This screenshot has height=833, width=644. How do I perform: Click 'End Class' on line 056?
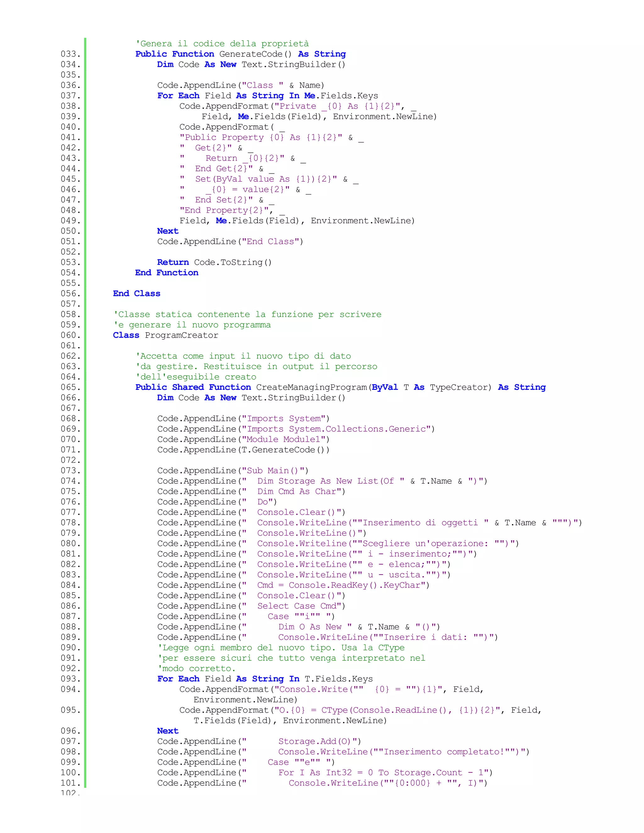(136, 294)
